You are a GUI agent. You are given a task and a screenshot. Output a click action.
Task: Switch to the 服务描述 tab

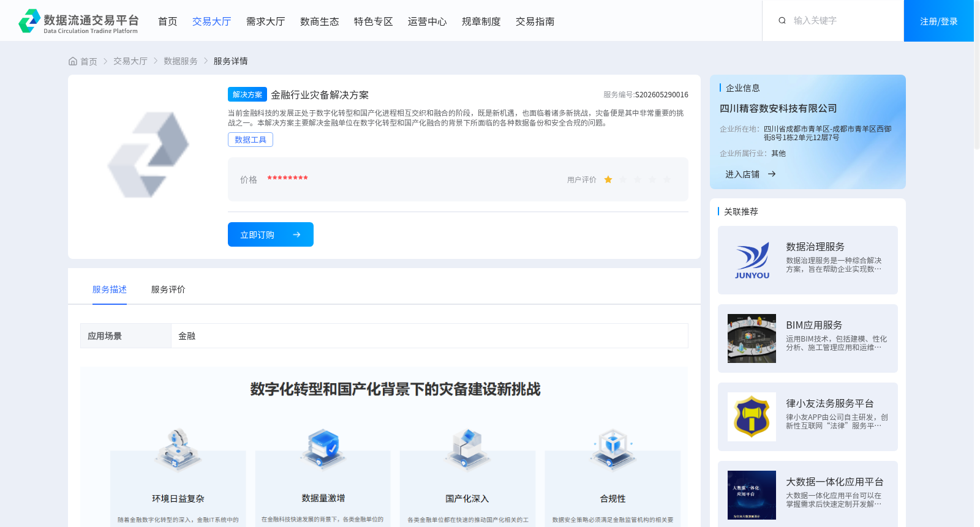coord(110,290)
